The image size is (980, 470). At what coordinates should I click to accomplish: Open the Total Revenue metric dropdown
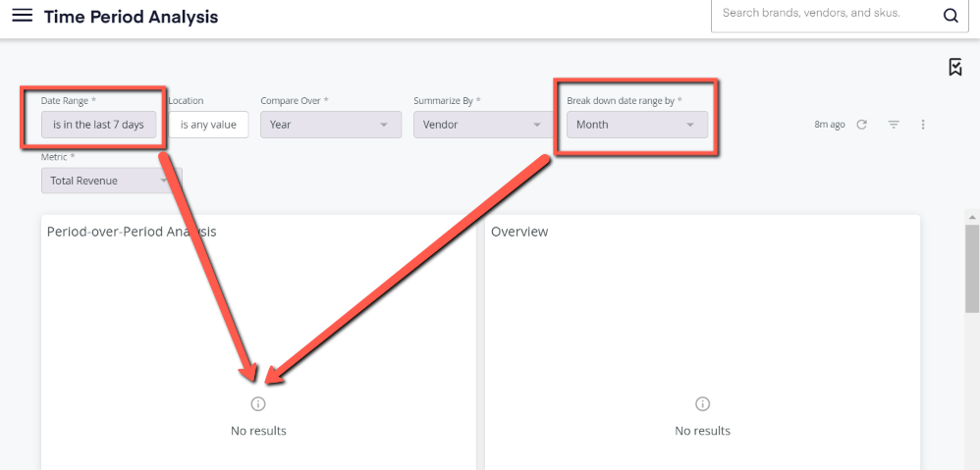click(112, 181)
